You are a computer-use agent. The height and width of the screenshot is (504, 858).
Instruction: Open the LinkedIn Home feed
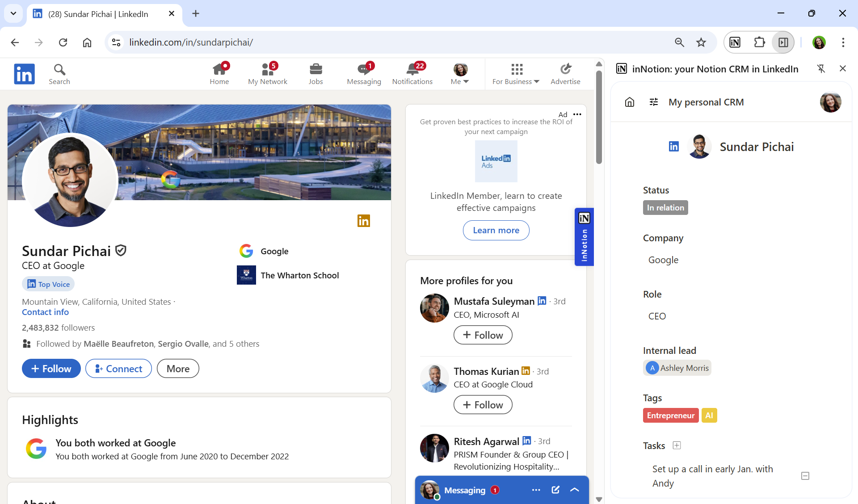(219, 73)
